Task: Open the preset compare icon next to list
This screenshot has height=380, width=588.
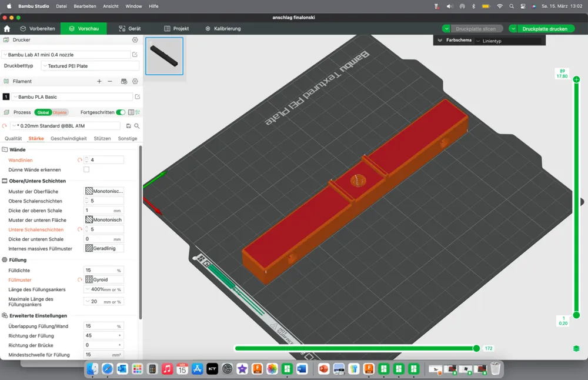Action: click(138, 112)
